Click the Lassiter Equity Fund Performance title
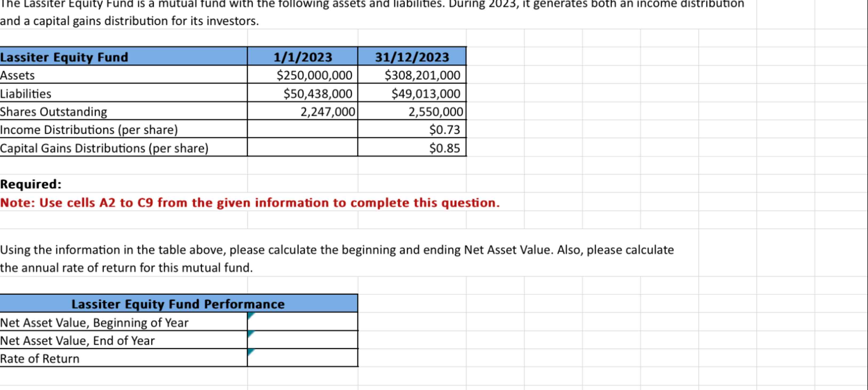Image resolution: width=868 pixels, height=390 pixels. [x=178, y=303]
